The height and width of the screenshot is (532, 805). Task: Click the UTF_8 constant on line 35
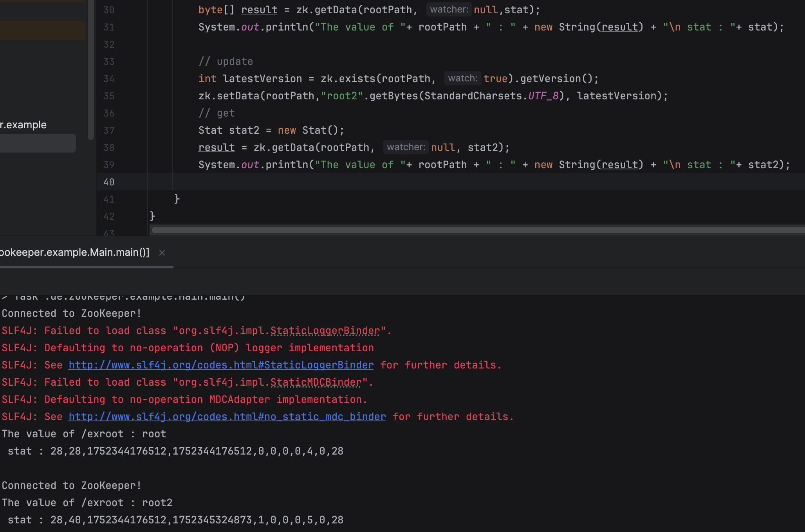[543, 96]
